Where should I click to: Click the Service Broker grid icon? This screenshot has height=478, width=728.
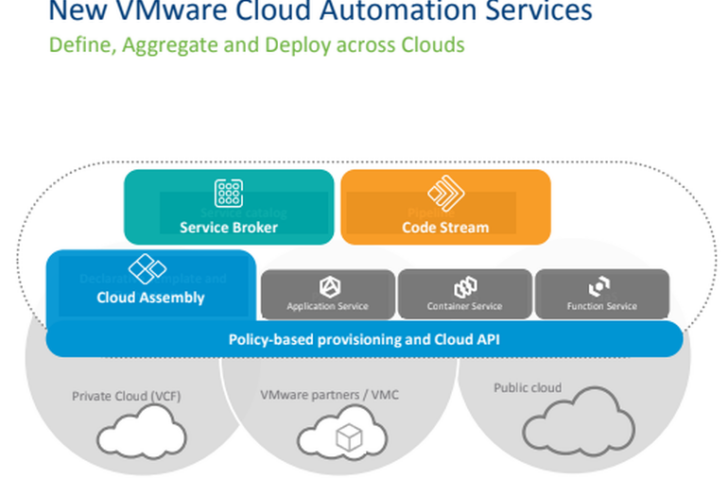[x=228, y=193]
